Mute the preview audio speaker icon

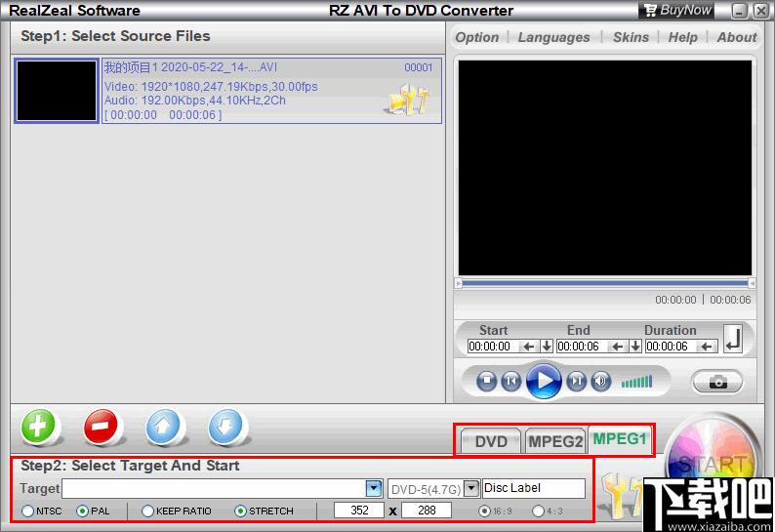pyautogui.click(x=600, y=382)
